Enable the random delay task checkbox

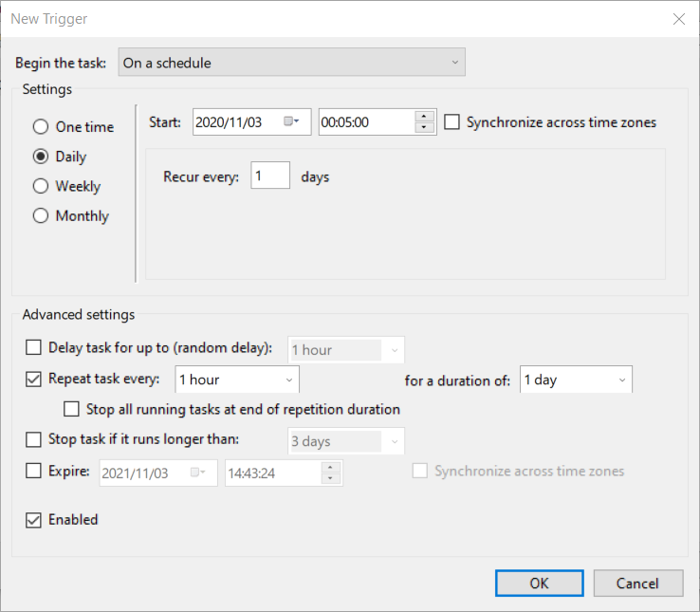34,349
